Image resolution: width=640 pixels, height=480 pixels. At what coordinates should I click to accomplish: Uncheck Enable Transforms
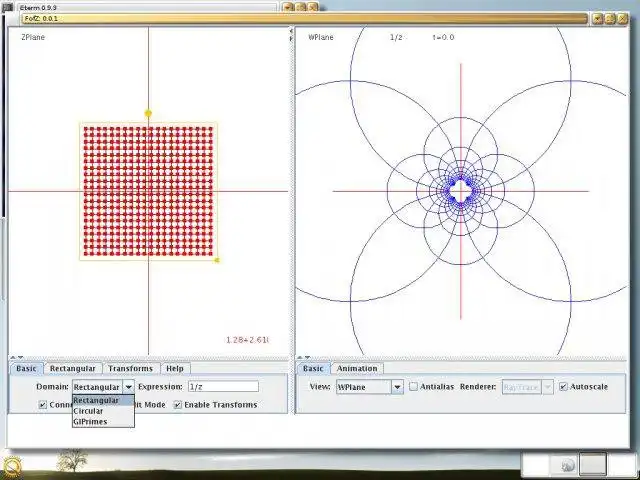(x=178, y=405)
